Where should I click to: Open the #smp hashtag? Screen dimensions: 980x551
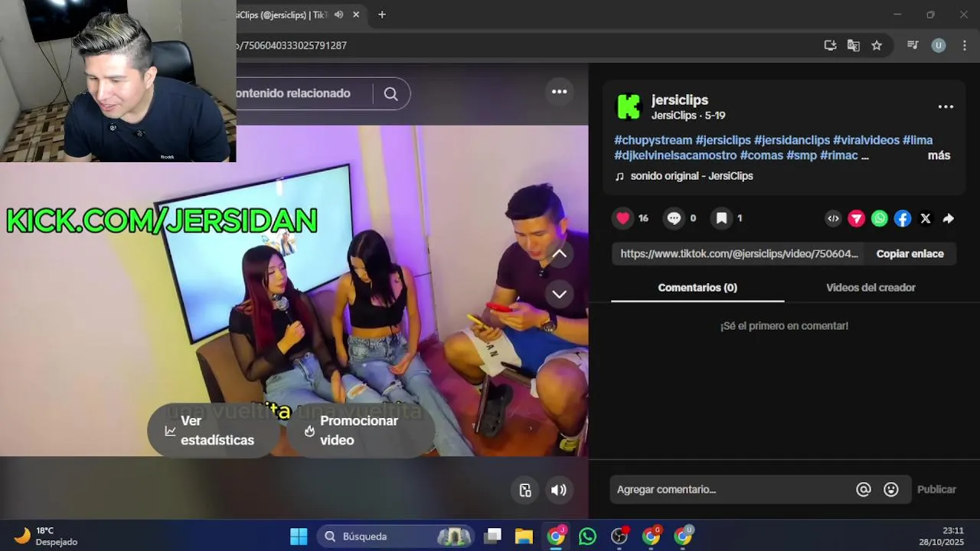[x=802, y=155]
